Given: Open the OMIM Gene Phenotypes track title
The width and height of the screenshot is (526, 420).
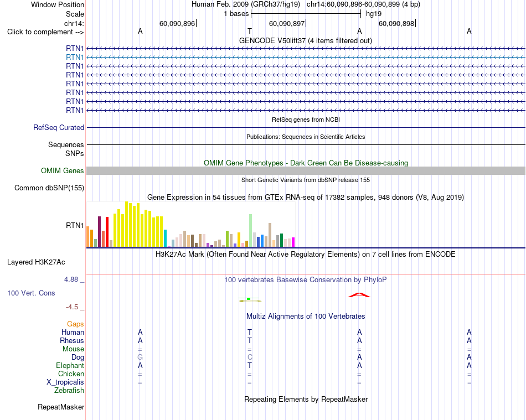Looking at the screenshot, I should pyautogui.click(x=306, y=163).
